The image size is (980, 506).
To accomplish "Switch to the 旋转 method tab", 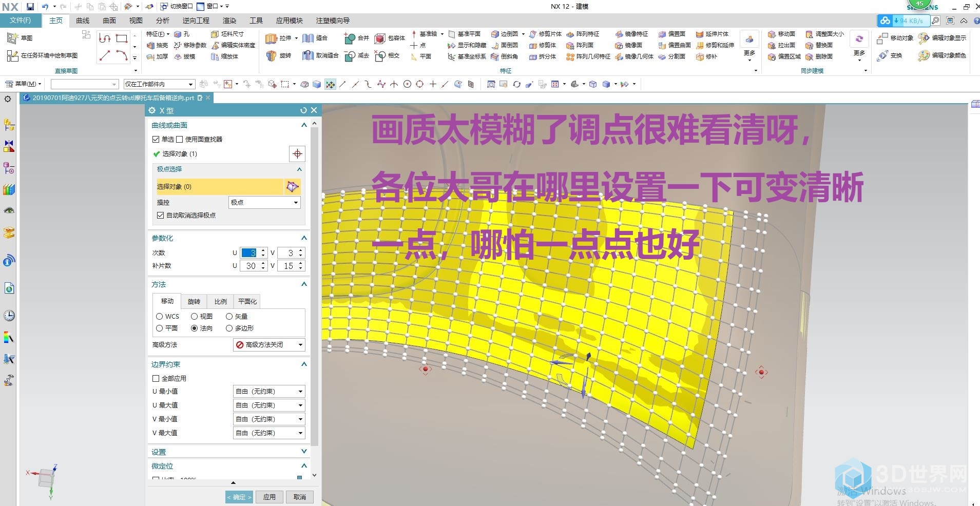I will pos(194,301).
